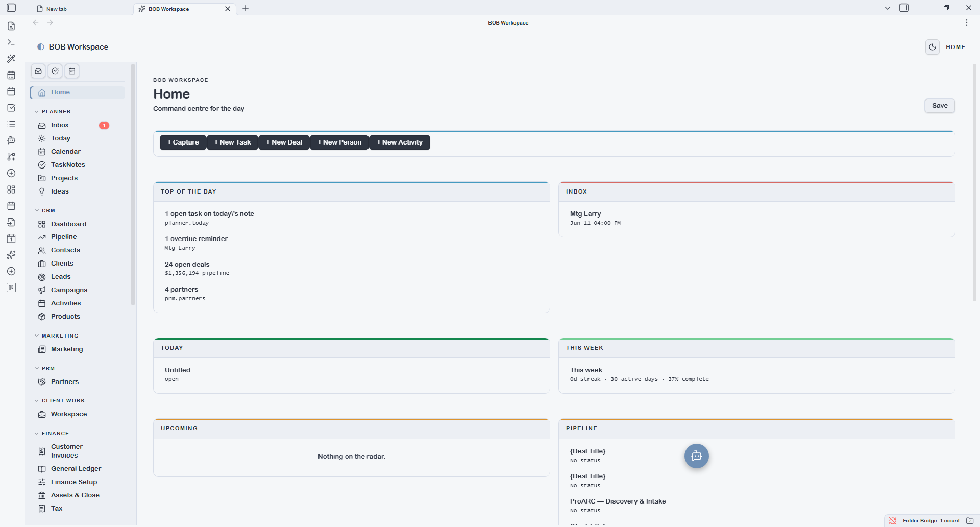Toggle the right sidebar panel icon
The image size is (980, 527).
(x=904, y=8)
